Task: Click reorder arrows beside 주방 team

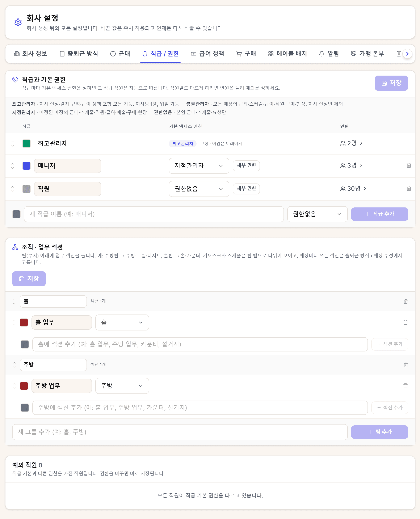Action: pyautogui.click(x=14, y=365)
